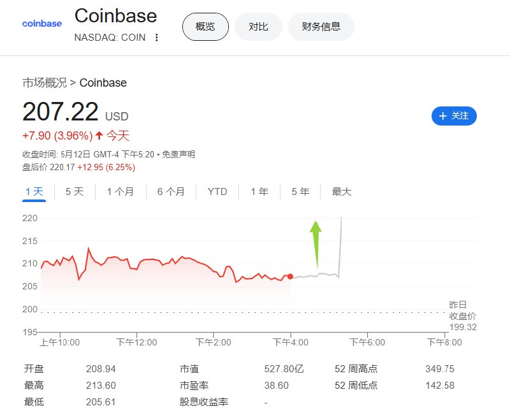Click the plus icon on 关注 button
The width and height of the screenshot is (510, 420).
pos(443,116)
